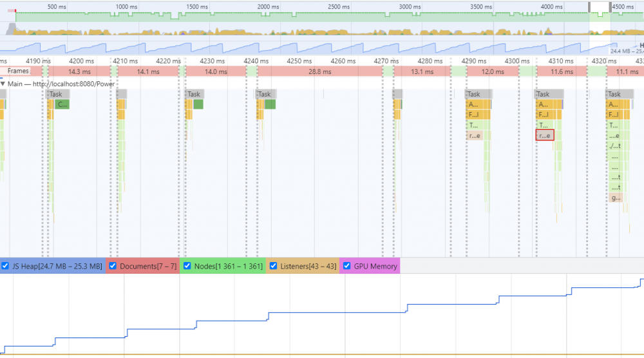Select the 14.3 ms frame
Image resolution: width=644 pixels, height=358 pixels.
79,71
